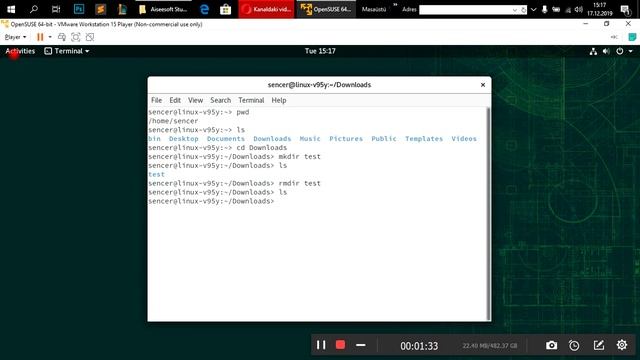
Task: Open the recording timer schedule icon
Action: (x=574, y=345)
